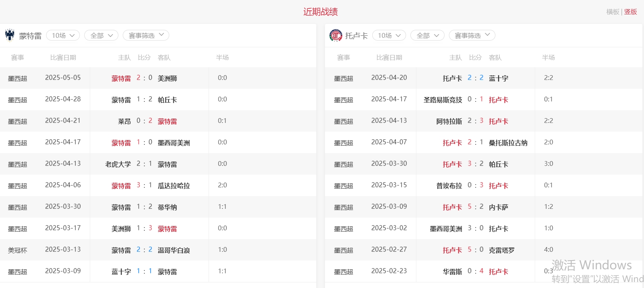This screenshot has height=288, width=644.
Task: Open 圣路易斯竞技 team link
Action: tap(443, 100)
